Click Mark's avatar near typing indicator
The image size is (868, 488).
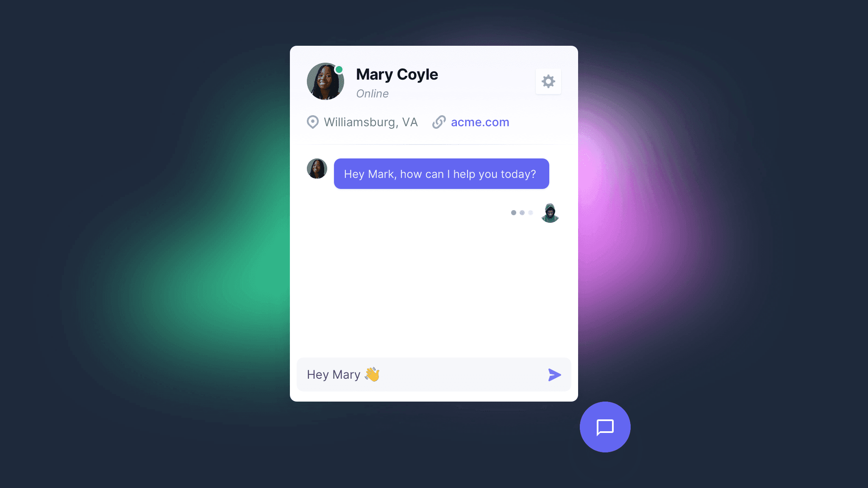coord(550,213)
